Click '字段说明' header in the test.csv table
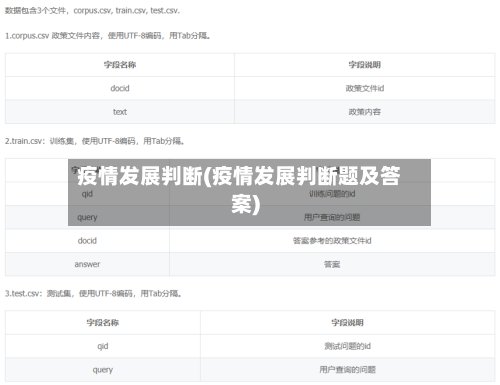 [x=347, y=323]
